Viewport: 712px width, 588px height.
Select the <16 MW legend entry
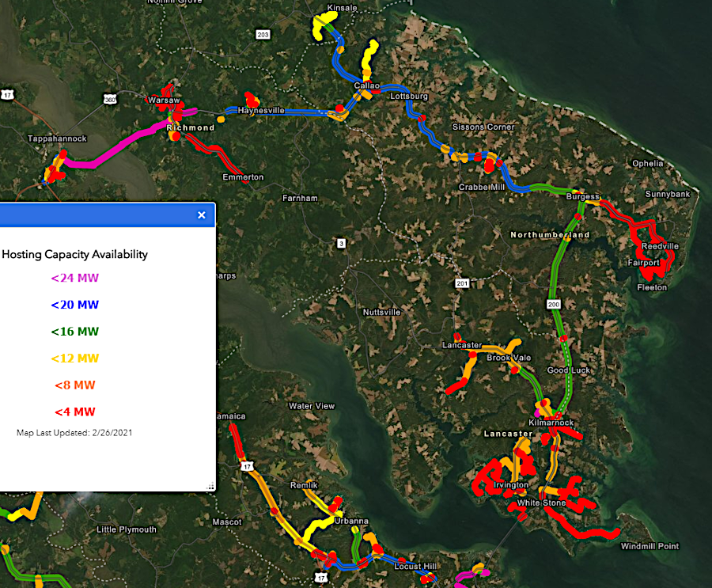[x=75, y=332]
